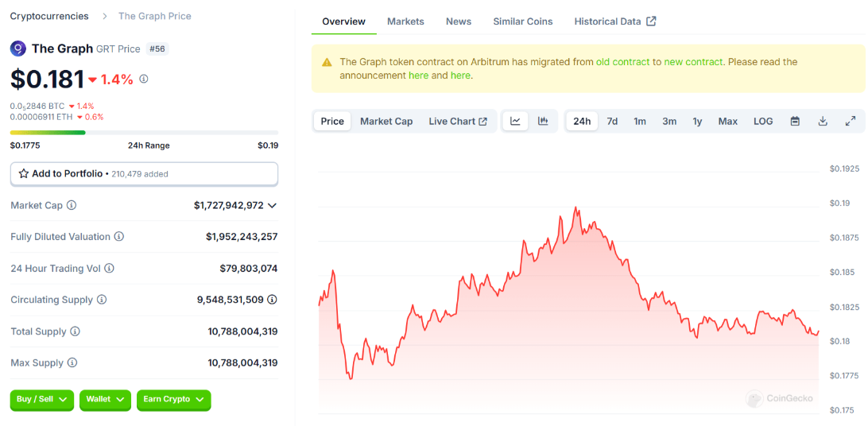
Task: Click the star icon in Add to Portfolio
Action: tap(24, 174)
